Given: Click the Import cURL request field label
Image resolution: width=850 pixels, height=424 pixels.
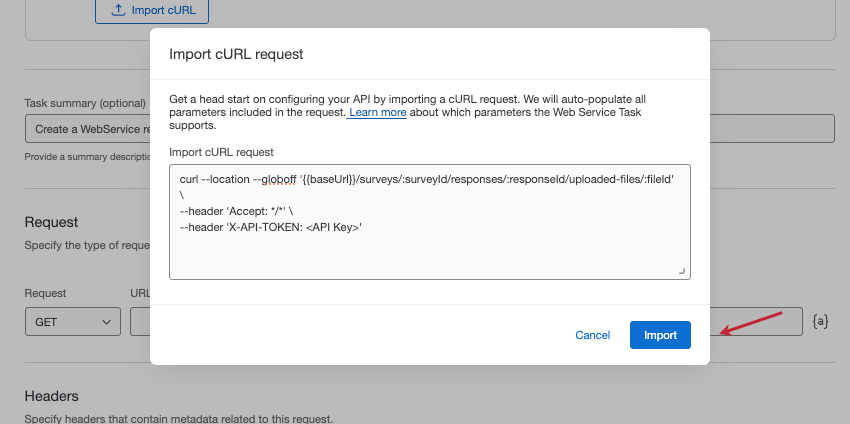Looking at the screenshot, I should [x=221, y=152].
